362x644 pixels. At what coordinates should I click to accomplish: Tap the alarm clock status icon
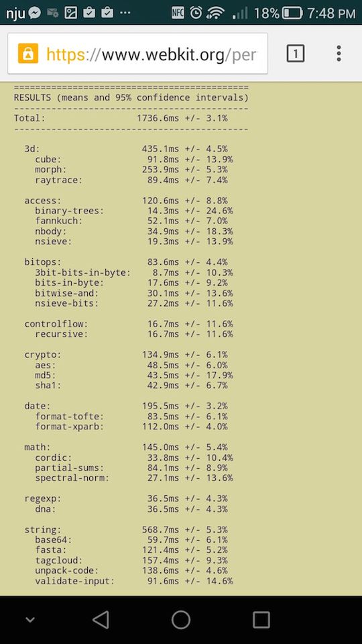point(196,13)
